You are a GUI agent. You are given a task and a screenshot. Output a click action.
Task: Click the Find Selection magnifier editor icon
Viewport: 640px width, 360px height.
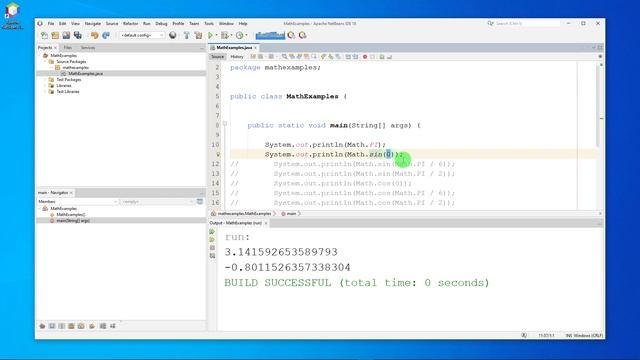[284, 57]
